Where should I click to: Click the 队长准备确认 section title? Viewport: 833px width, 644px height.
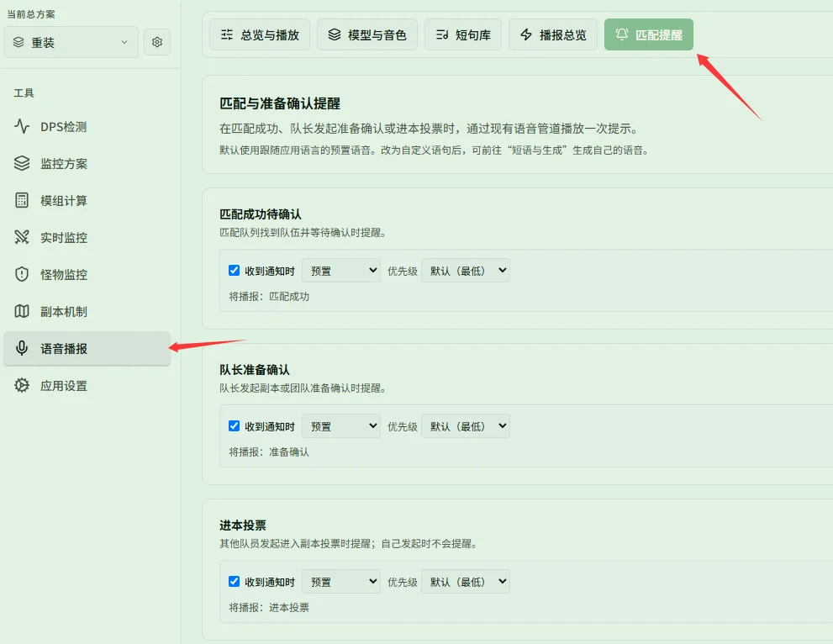point(255,370)
